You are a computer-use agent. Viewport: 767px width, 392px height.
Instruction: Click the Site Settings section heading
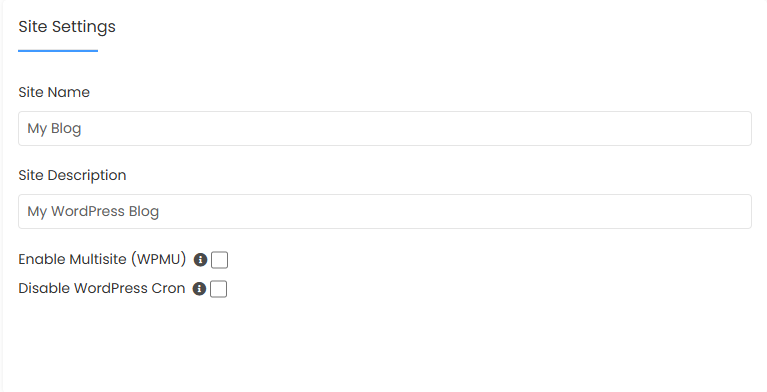[x=67, y=26]
